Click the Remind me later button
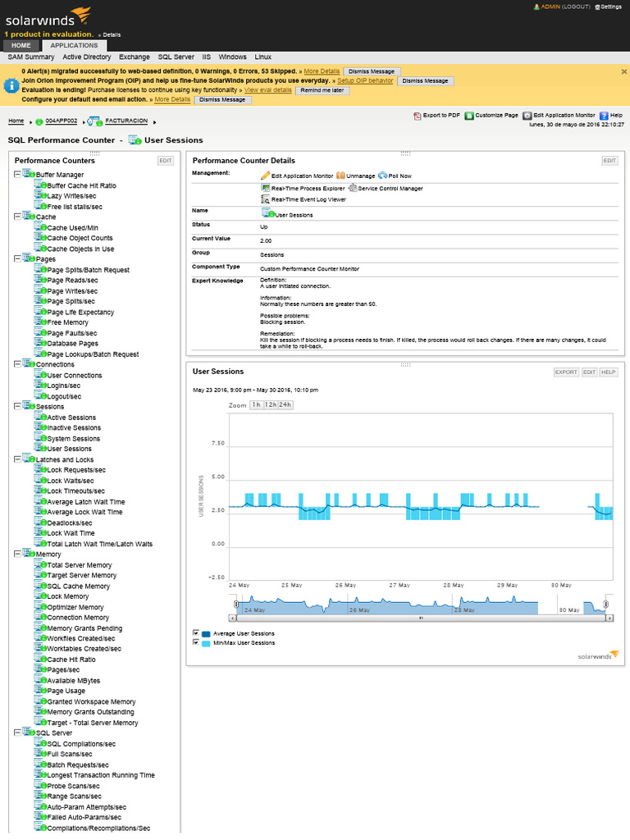 point(322,90)
